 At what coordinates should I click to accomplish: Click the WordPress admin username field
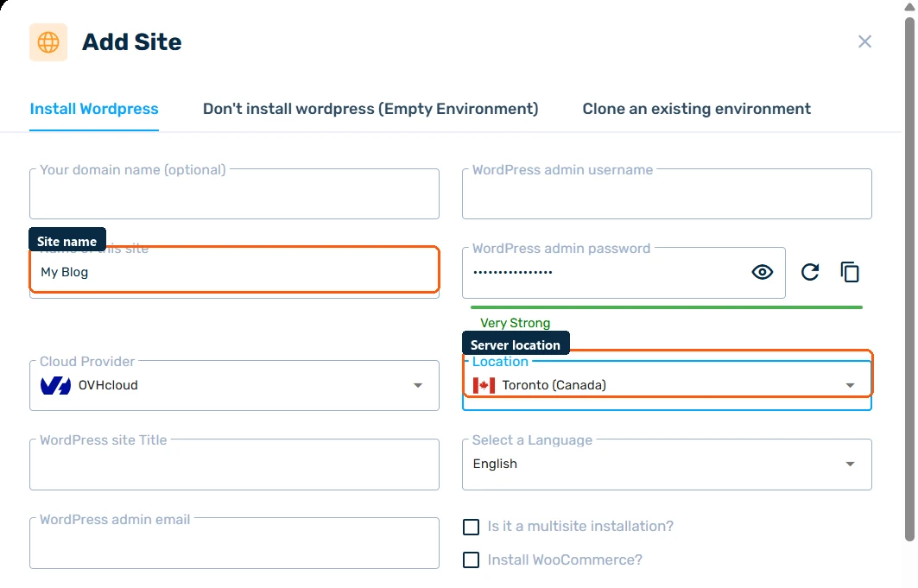667,194
